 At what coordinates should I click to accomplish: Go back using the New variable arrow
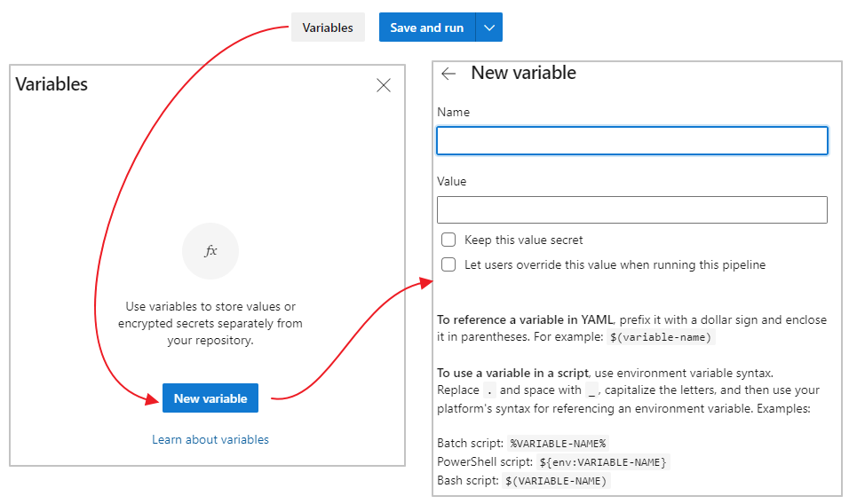[448, 74]
